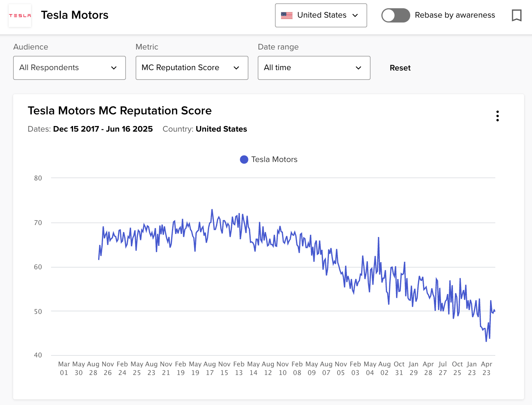Screen dimensions: 532x405
Task: Open the All time date range dropdown
Action: pyautogui.click(x=314, y=68)
